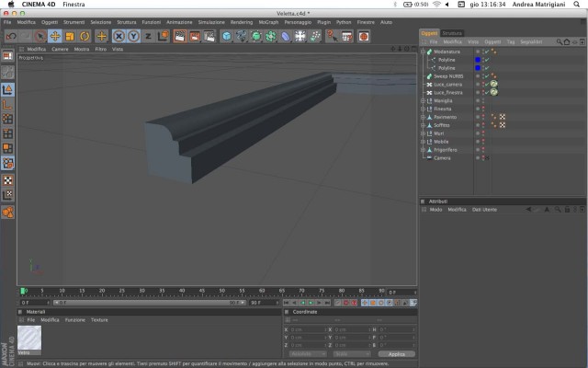Screen dimensions: 588x368
Task: Select the Move tool in top toolbar
Action: [55, 37]
